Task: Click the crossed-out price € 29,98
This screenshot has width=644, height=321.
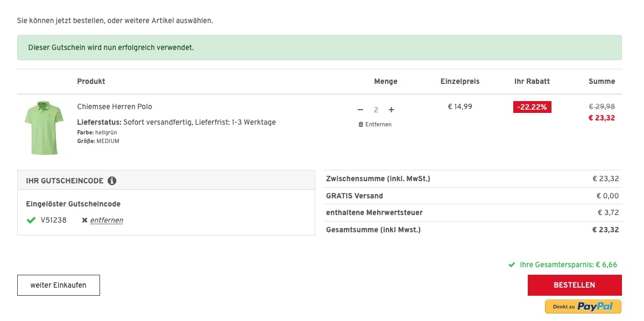Action: (601, 106)
